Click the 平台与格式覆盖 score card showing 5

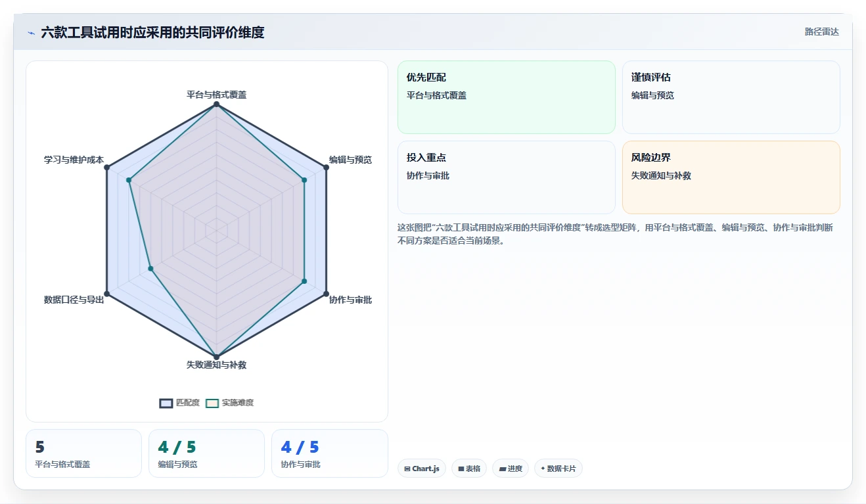click(x=83, y=453)
